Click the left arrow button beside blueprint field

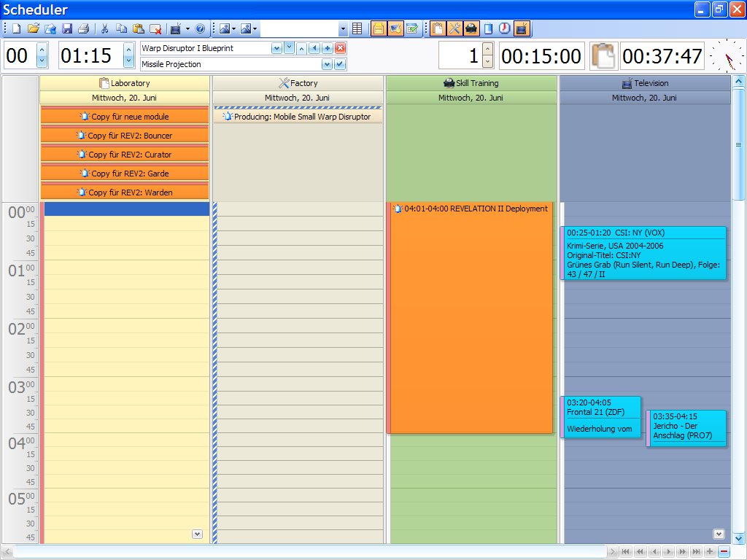pos(314,48)
